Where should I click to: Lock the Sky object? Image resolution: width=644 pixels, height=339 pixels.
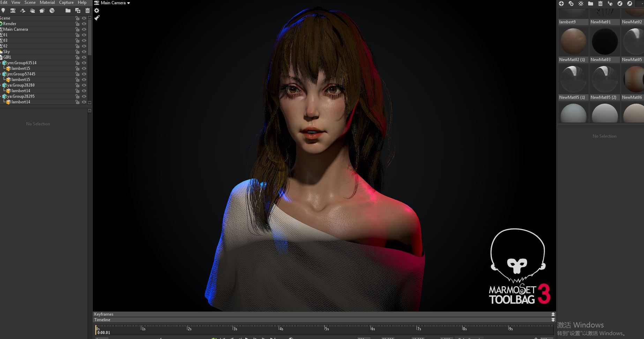pyautogui.click(x=77, y=52)
